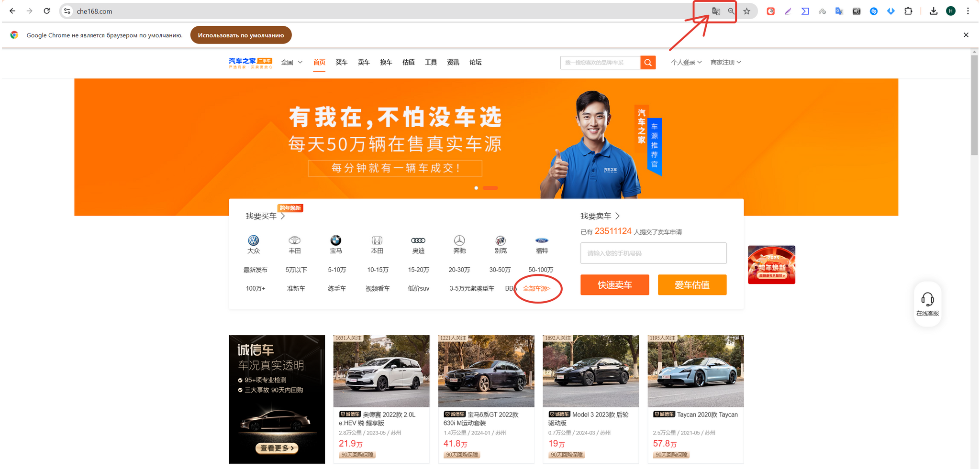This screenshot has height=469, width=980.
Task: Filter by 5万以下 price range
Action: 296,270
